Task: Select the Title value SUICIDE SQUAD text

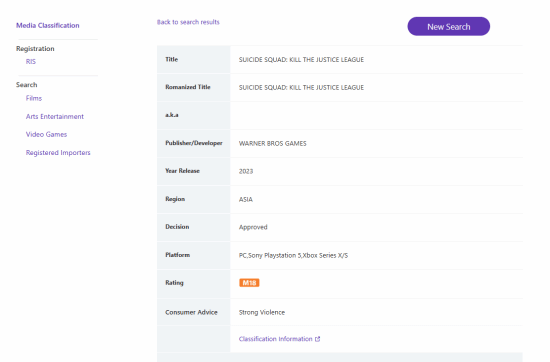Action: [x=301, y=60]
